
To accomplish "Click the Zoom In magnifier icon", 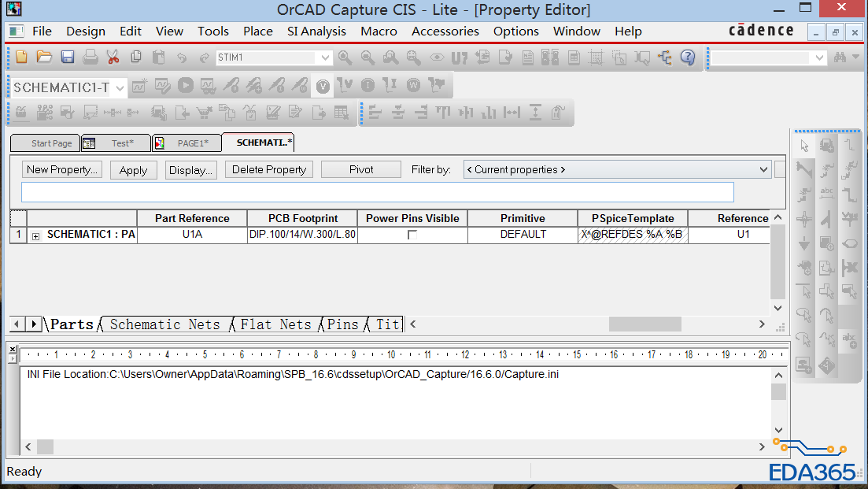I will click(x=345, y=57).
